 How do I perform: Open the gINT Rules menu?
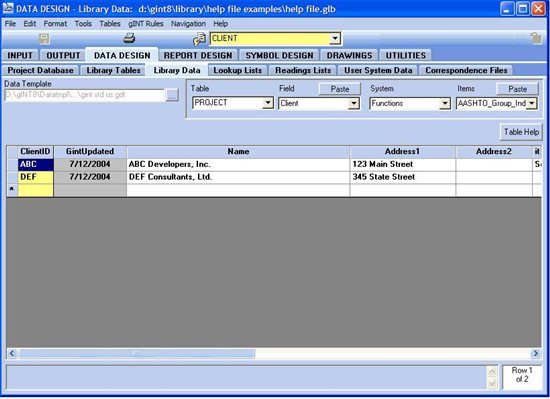pyautogui.click(x=146, y=24)
